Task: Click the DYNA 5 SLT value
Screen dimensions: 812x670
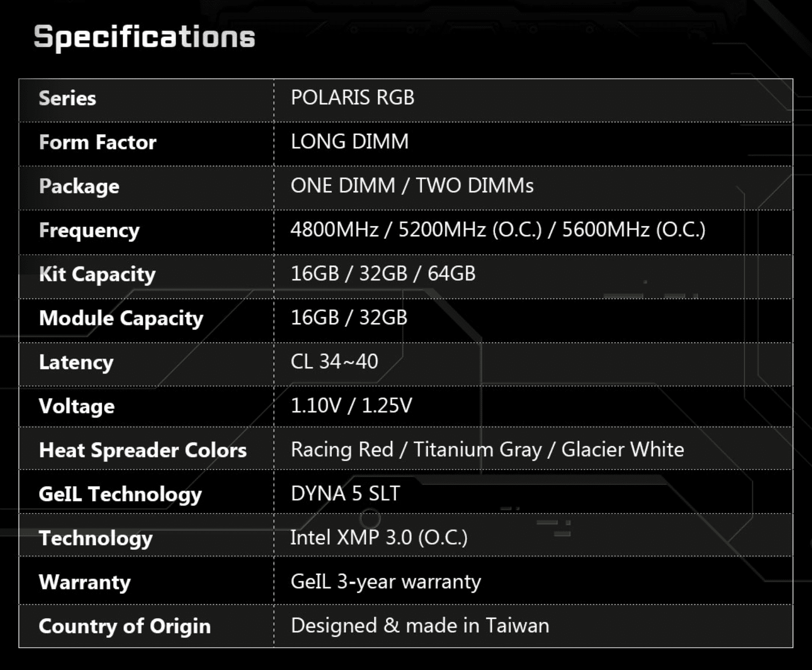Action: click(x=345, y=494)
